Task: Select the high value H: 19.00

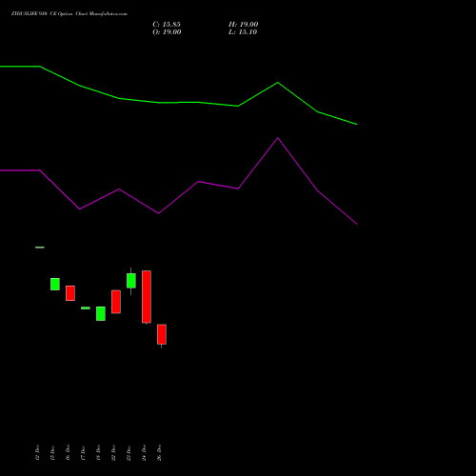Action: click(244, 25)
